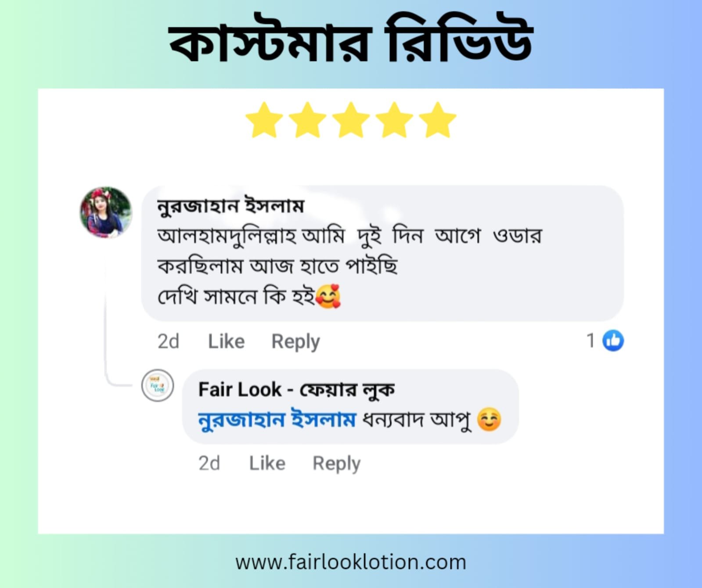Screen dimensions: 702x588
Task: Open the নুরজাহান ইসলাম commenter name
Action: pos(230,205)
